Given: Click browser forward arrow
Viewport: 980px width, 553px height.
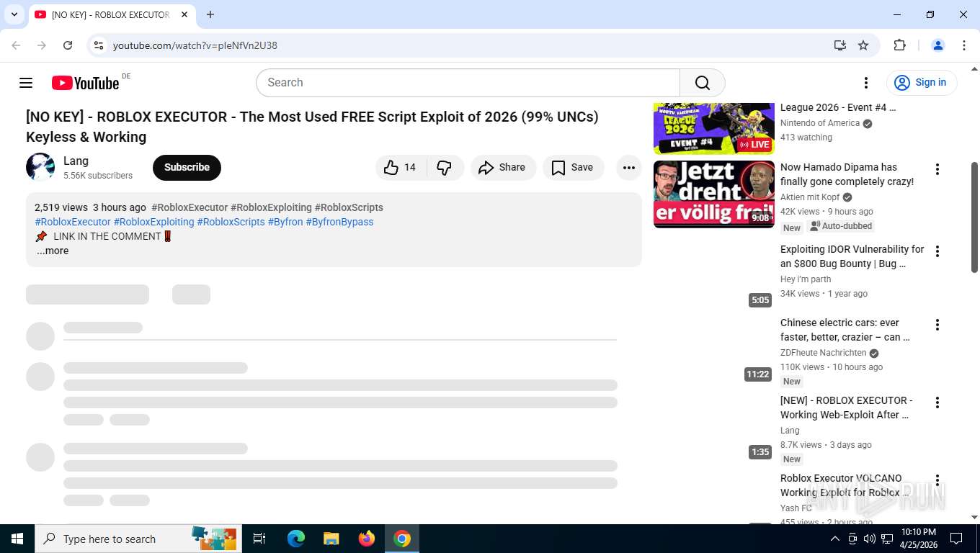Looking at the screenshot, I should (42, 45).
